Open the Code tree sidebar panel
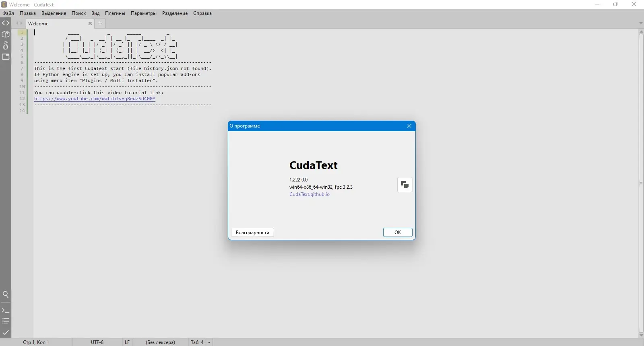Screen dimensions: 644x346 (6, 23)
